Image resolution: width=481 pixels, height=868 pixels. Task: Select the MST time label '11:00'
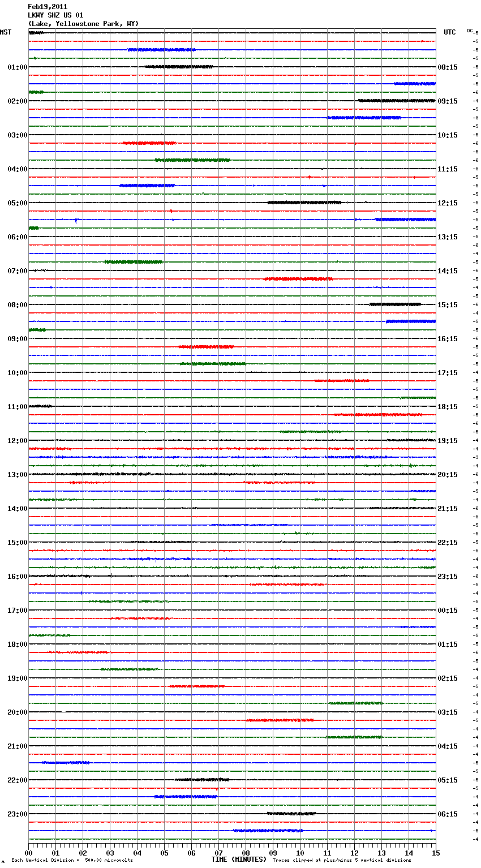pos(18,407)
